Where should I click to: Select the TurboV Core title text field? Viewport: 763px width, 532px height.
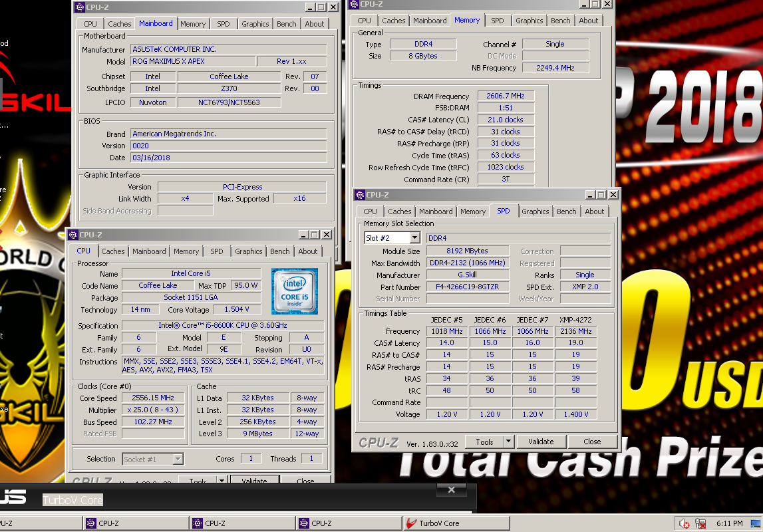tap(73, 500)
